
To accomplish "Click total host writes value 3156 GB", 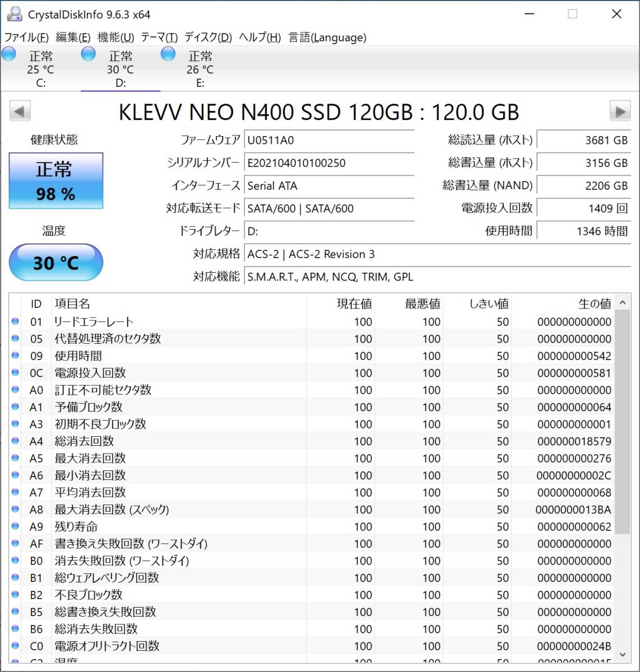I will 584,163.
